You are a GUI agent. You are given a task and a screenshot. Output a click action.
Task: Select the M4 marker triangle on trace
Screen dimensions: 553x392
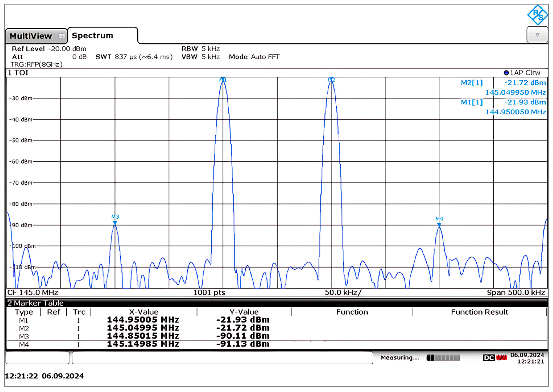pos(439,225)
